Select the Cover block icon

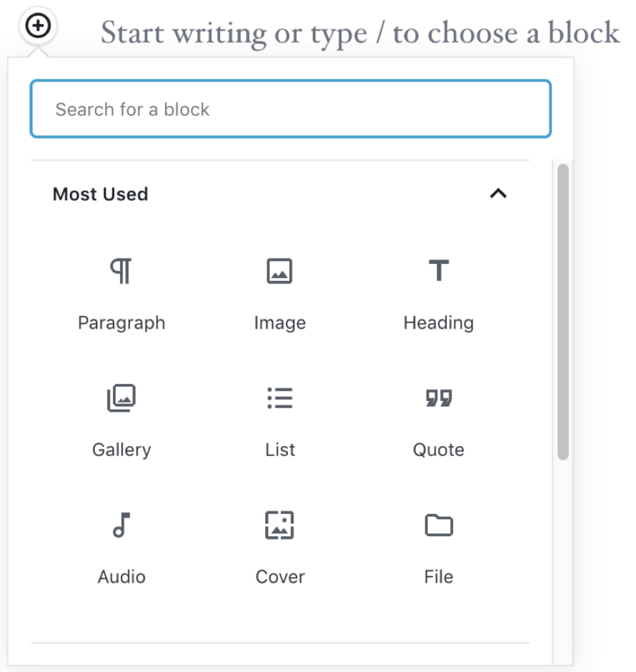click(279, 525)
